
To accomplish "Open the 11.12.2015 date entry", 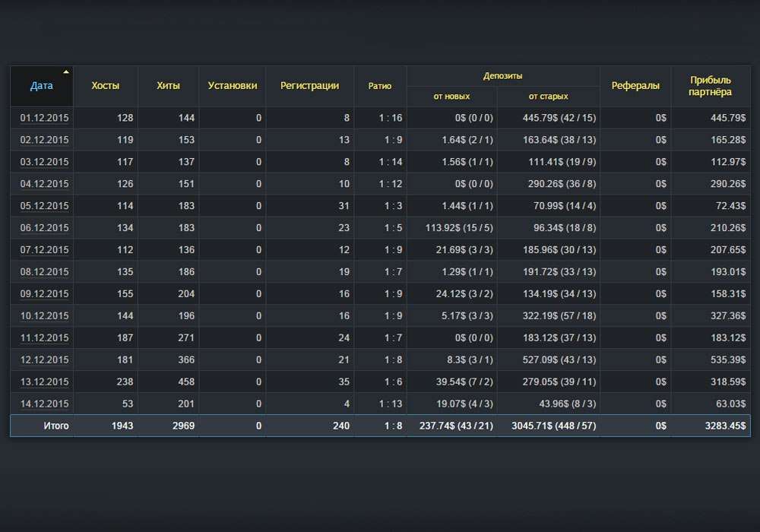I will click(44, 338).
